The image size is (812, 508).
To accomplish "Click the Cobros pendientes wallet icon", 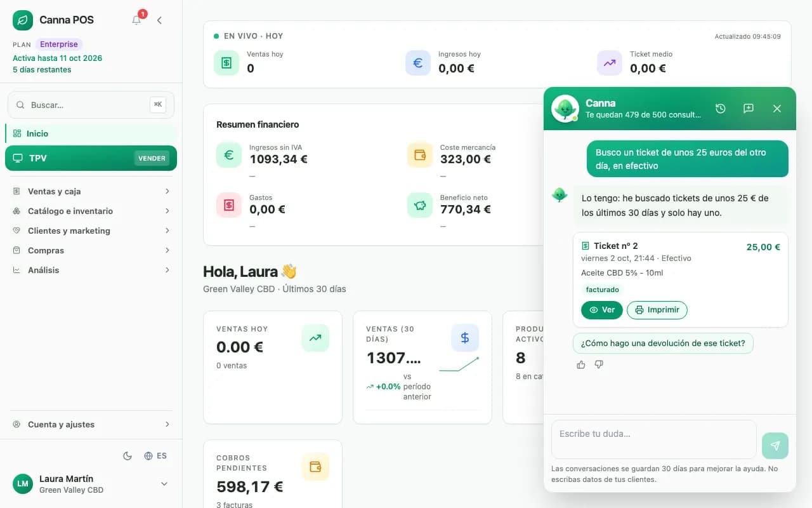I will (x=315, y=467).
